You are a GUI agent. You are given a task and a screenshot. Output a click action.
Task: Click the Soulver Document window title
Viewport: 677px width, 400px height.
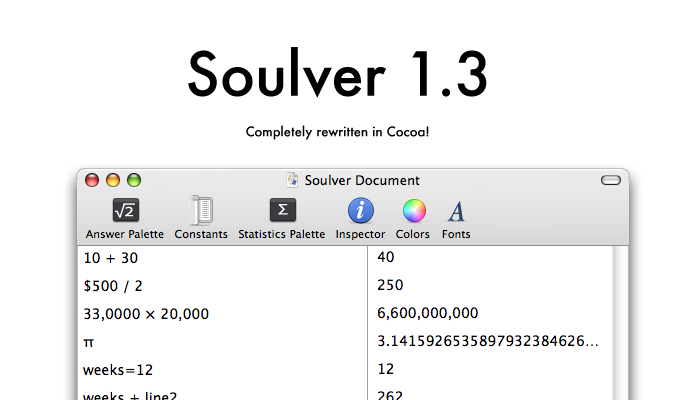tap(362, 181)
